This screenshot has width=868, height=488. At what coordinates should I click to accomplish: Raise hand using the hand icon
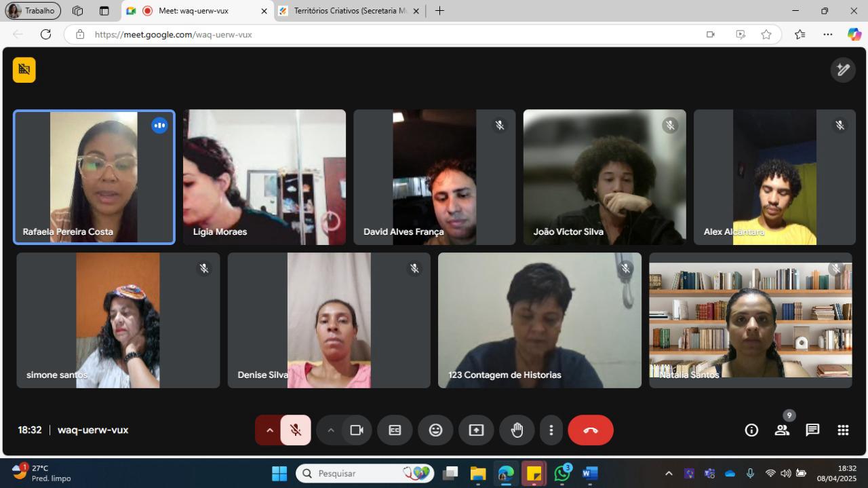(x=517, y=430)
